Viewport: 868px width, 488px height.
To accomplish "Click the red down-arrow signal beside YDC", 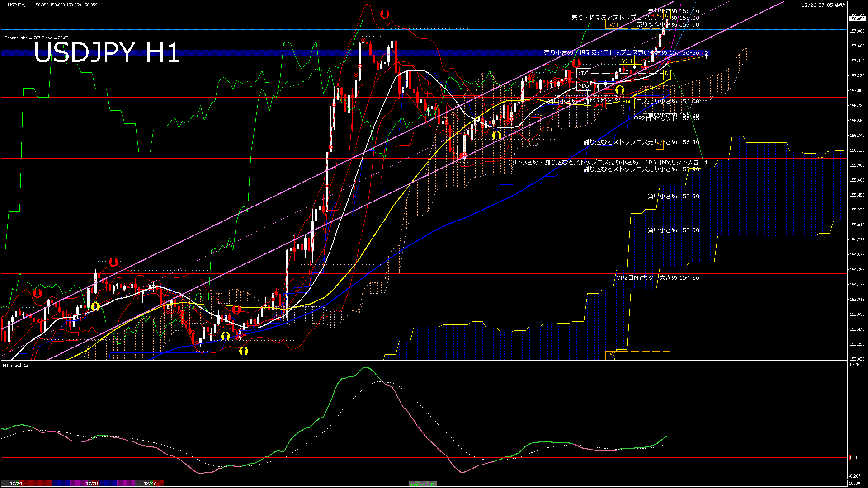I will tap(576, 63).
